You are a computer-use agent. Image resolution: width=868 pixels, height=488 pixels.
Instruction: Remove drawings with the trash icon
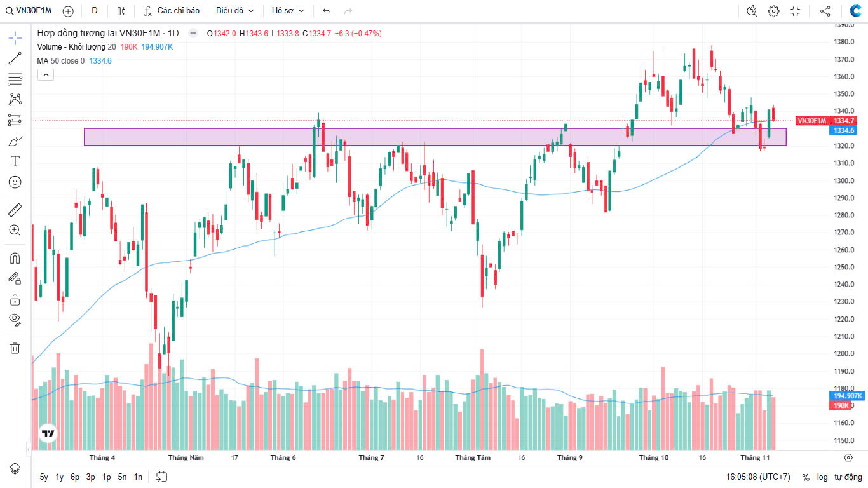pos(15,348)
